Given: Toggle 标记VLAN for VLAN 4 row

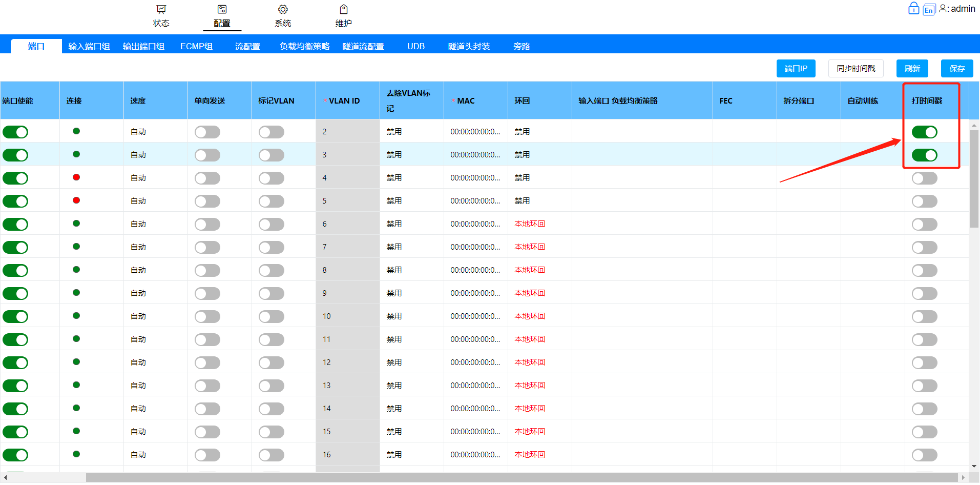Looking at the screenshot, I should click(x=272, y=178).
